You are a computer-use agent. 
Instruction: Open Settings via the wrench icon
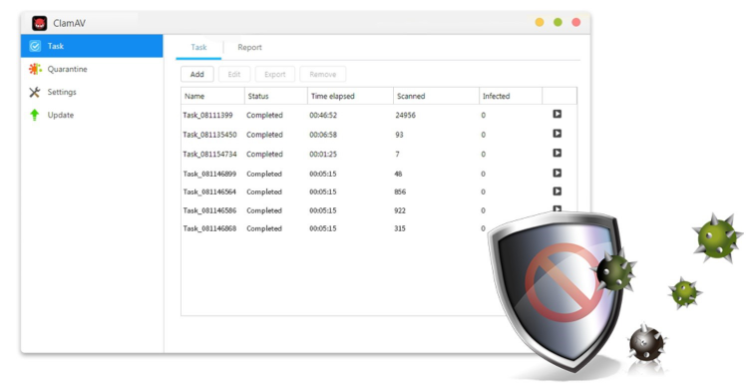pyautogui.click(x=34, y=92)
